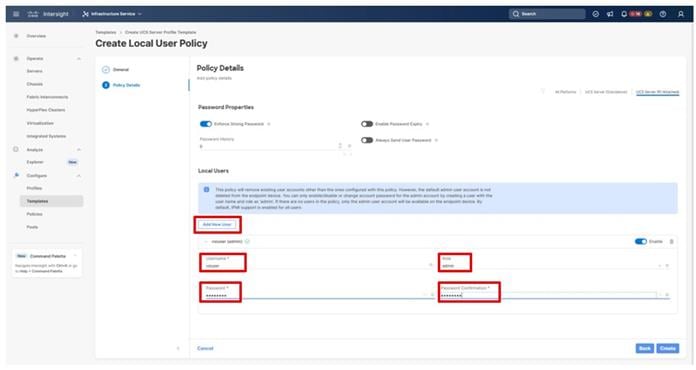The image size is (696, 370).
Task: Delete ucsuser with the trash icon
Action: 672,242
